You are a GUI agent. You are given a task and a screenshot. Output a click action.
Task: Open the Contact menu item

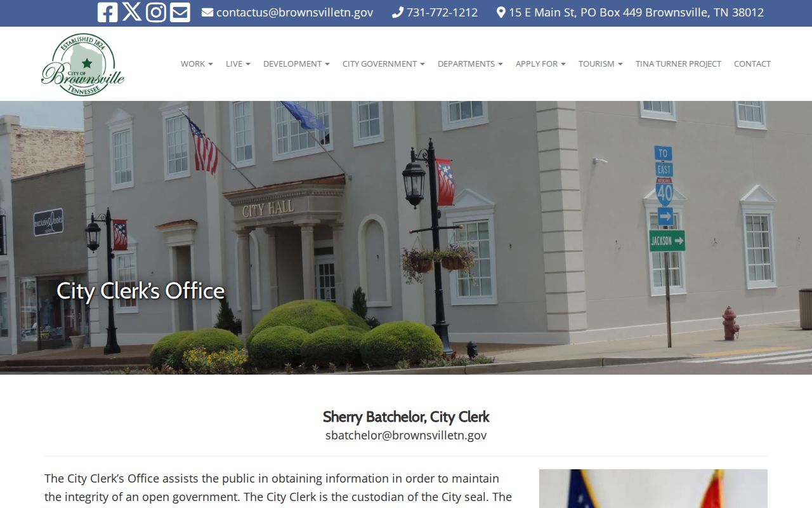click(x=752, y=63)
